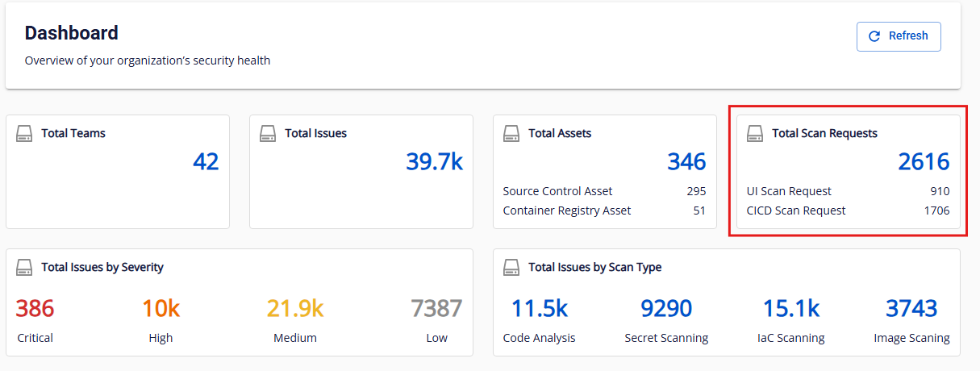Viewport: 980px width, 371px height.
Task: Click the CICD Scan Request row
Action: click(848, 211)
